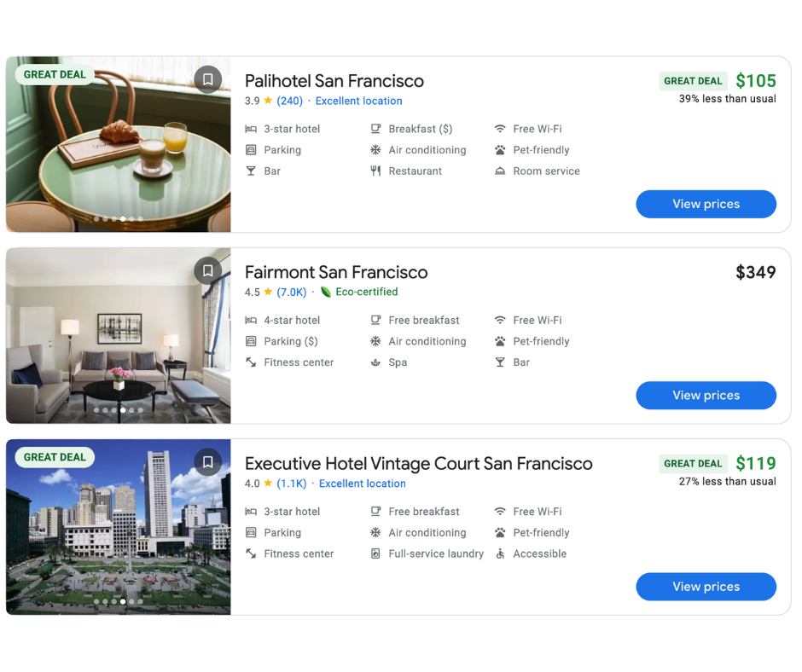Save Palihotel San Francisco with bookmark icon
The image size is (802, 672).
pyautogui.click(x=207, y=79)
